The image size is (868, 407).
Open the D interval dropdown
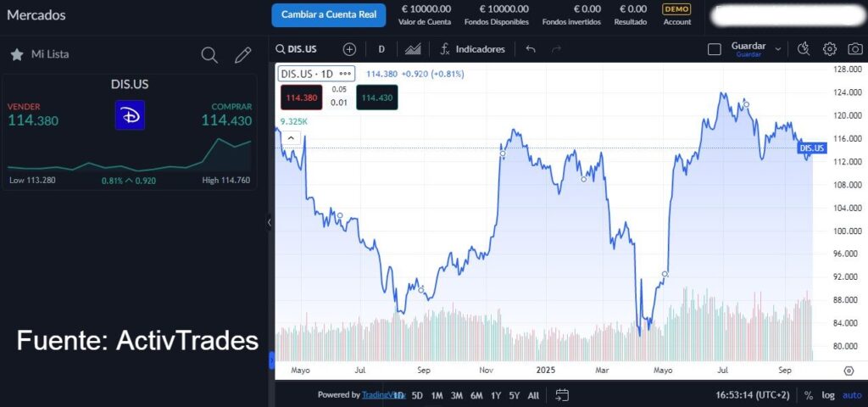(x=381, y=49)
